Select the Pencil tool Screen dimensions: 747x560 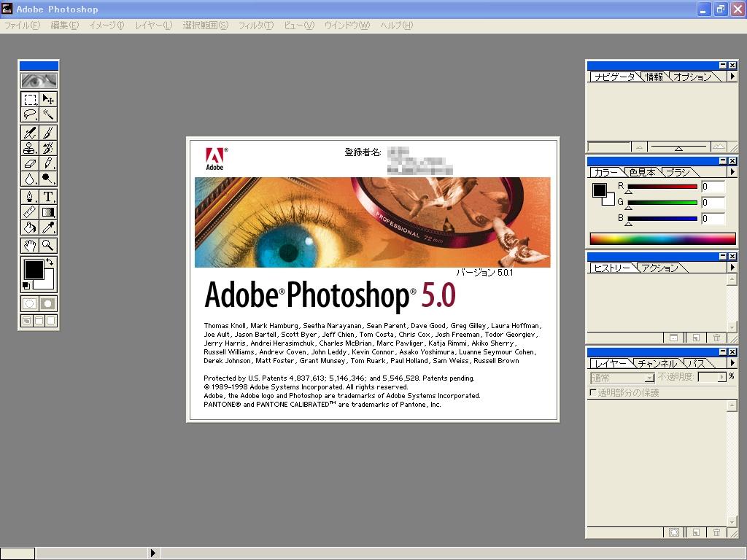pos(47,163)
